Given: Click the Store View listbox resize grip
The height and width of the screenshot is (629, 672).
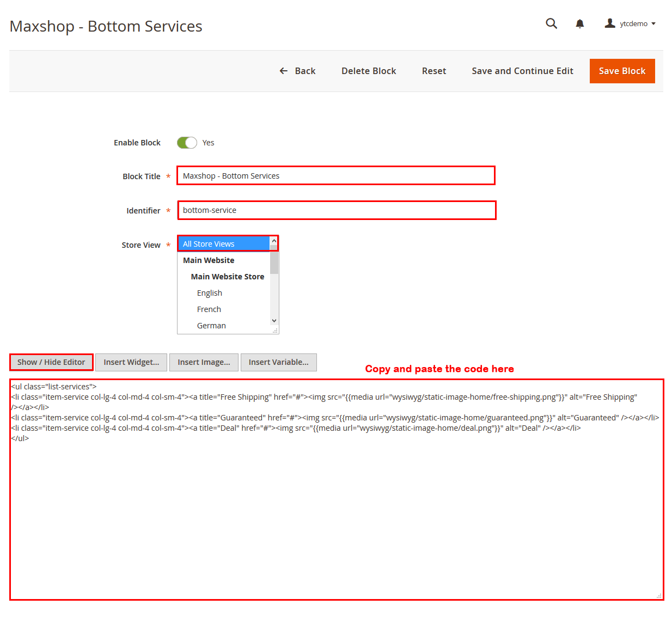Looking at the screenshot, I should coord(275,330).
